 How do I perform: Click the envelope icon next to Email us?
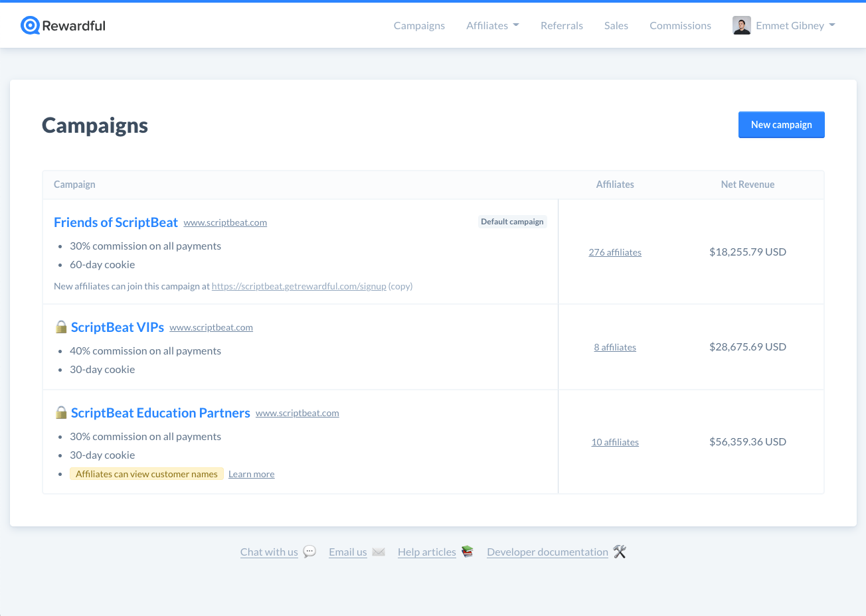pos(379,552)
